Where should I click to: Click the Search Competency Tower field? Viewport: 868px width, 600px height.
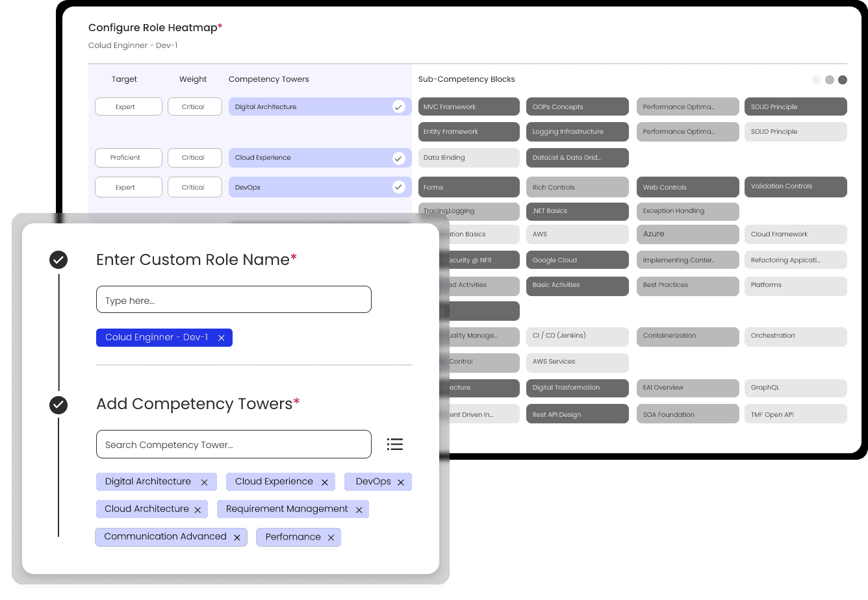tap(234, 444)
